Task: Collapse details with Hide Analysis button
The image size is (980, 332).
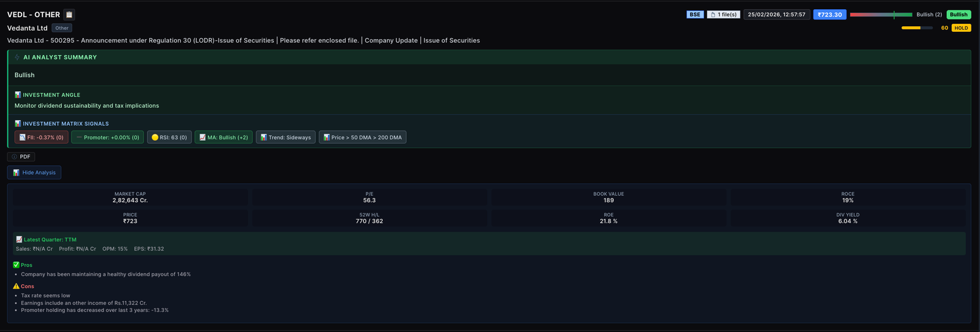Action: click(34, 173)
